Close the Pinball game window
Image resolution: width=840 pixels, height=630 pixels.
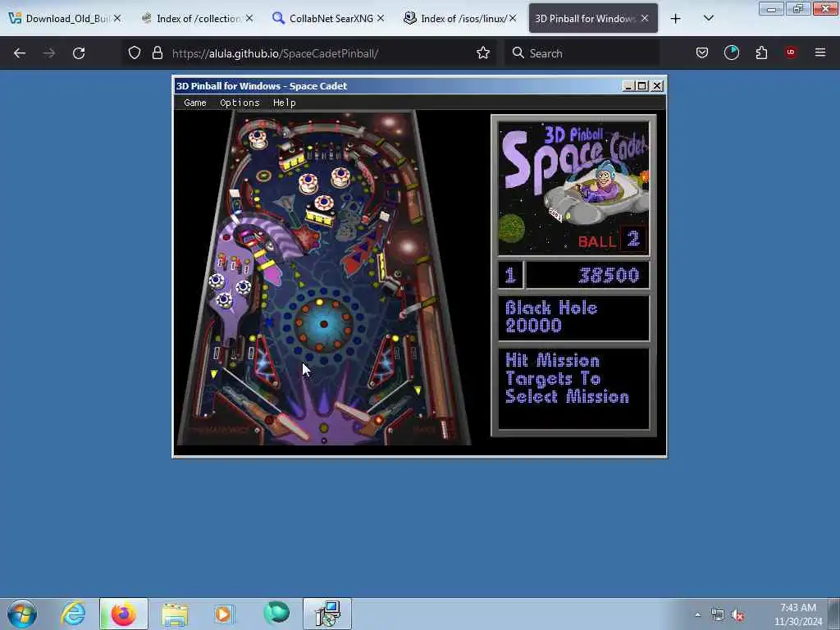(x=657, y=85)
